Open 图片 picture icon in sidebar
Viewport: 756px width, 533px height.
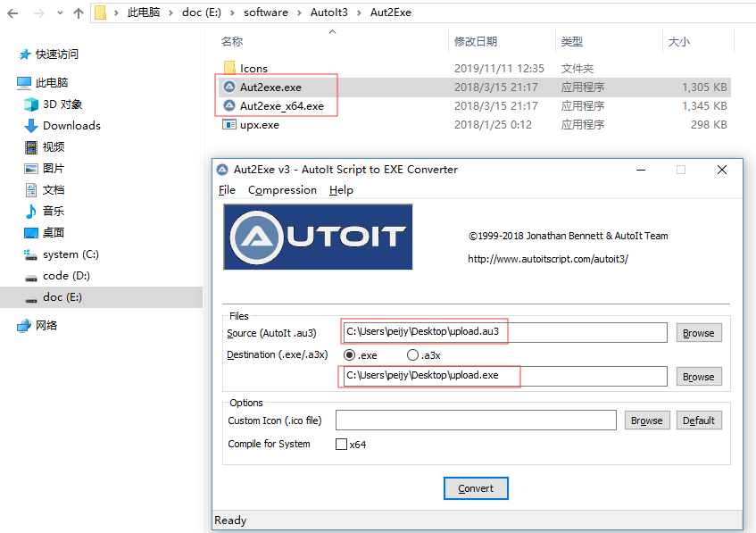point(31,169)
